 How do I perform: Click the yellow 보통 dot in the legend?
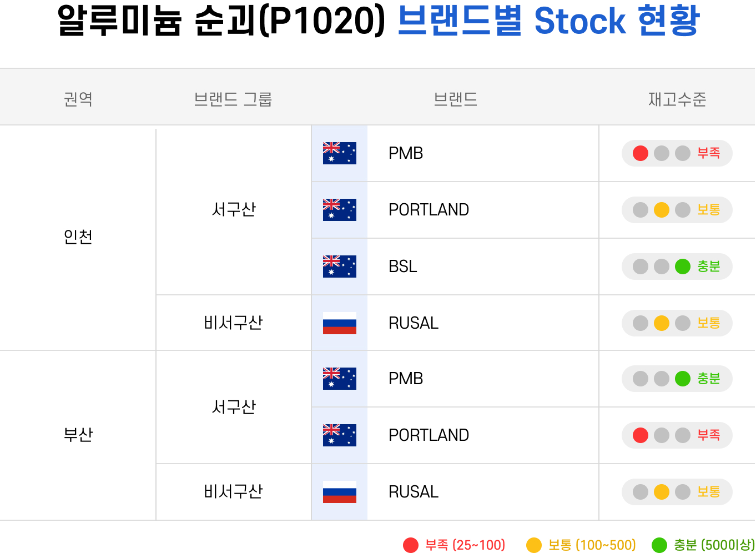tap(534, 545)
